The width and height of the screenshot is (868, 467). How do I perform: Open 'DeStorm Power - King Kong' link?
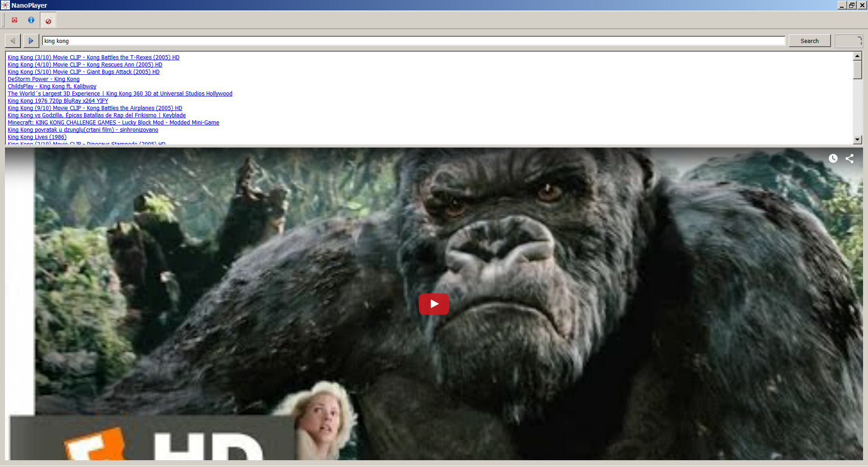43,79
